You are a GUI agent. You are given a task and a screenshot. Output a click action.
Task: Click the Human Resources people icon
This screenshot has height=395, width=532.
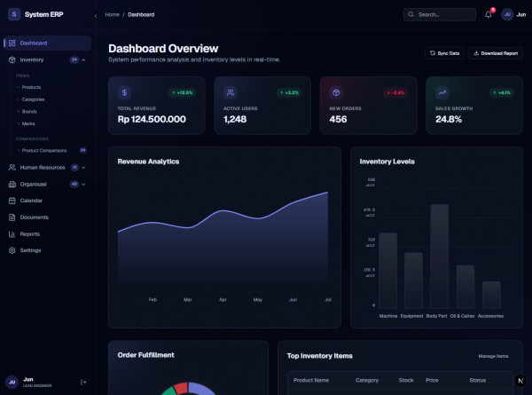tap(12, 168)
